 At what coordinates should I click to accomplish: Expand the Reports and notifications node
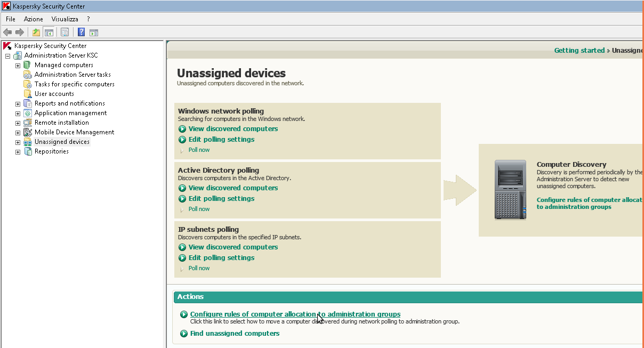pyautogui.click(x=18, y=103)
